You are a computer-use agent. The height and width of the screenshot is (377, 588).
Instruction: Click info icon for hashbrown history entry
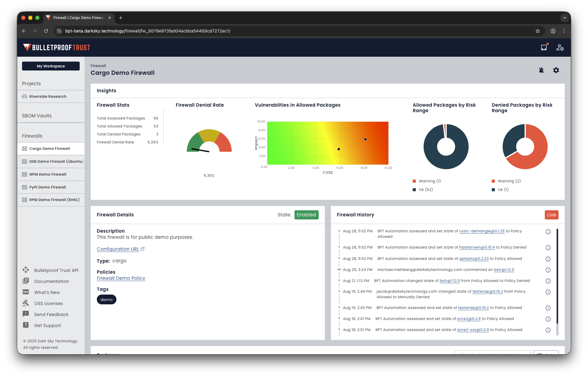pos(548,248)
